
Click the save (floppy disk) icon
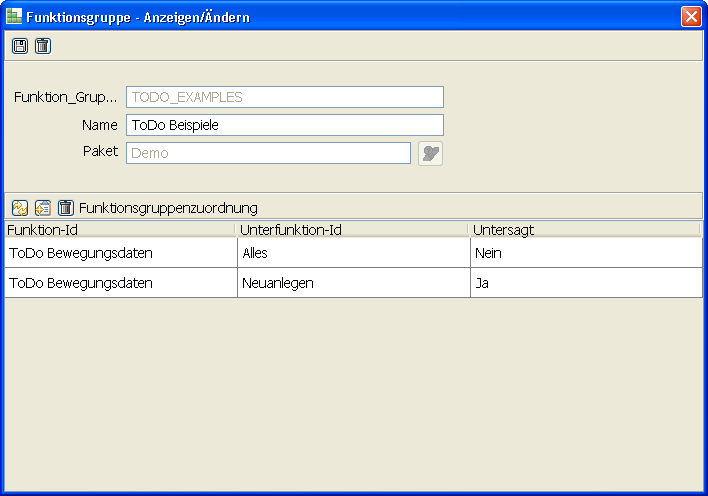pyautogui.click(x=20, y=46)
